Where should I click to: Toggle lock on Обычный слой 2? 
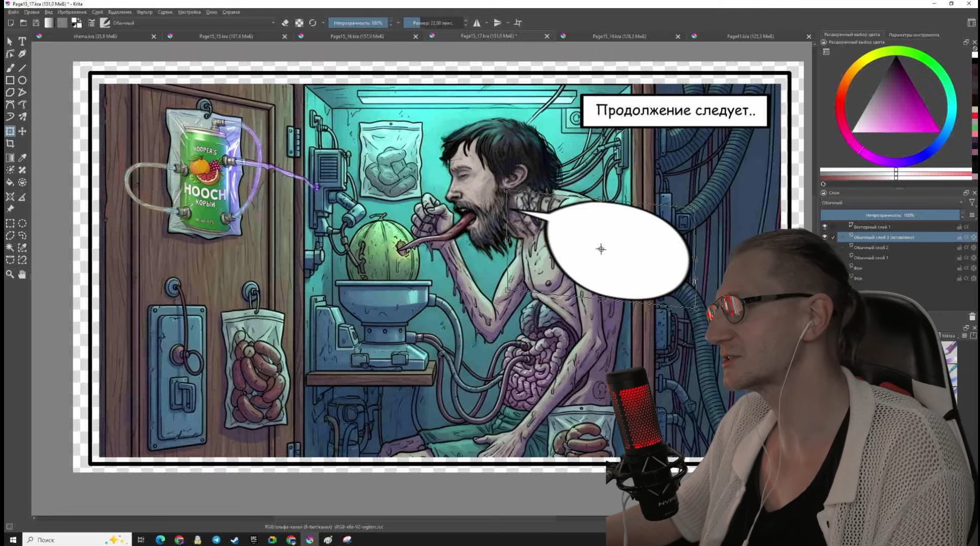(x=959, y=248)
